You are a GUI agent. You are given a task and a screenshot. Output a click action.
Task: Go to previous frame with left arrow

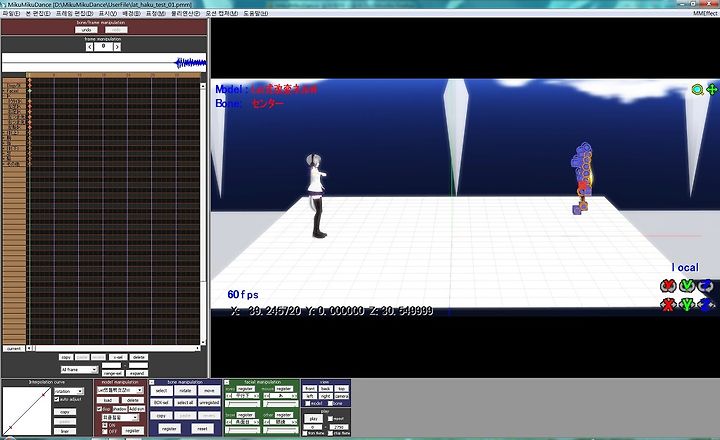tap(90, 46)
